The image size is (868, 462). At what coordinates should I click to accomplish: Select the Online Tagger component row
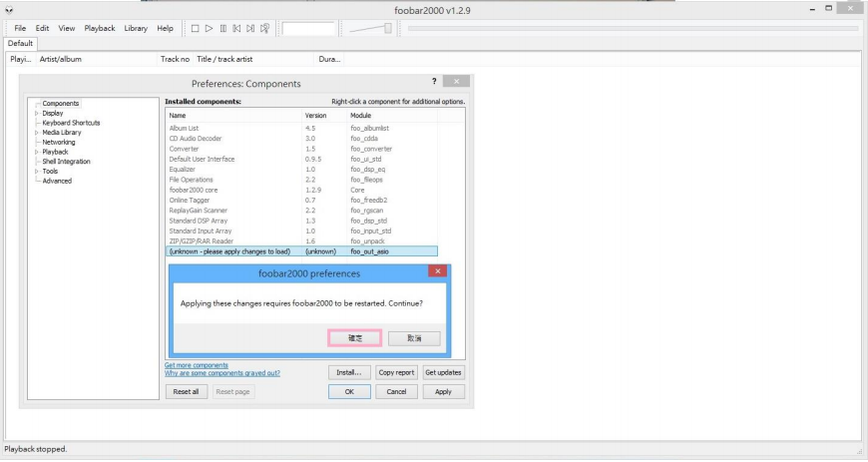click(301, 200)
